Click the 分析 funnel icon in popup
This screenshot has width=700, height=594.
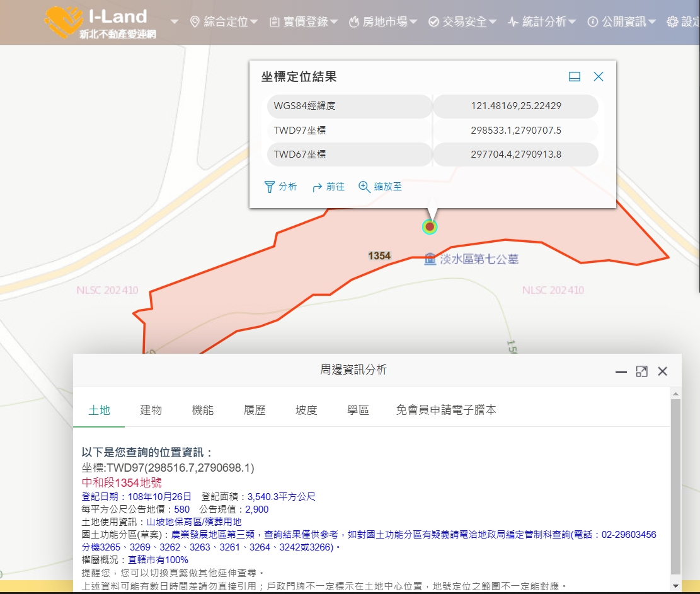point(270,187)
